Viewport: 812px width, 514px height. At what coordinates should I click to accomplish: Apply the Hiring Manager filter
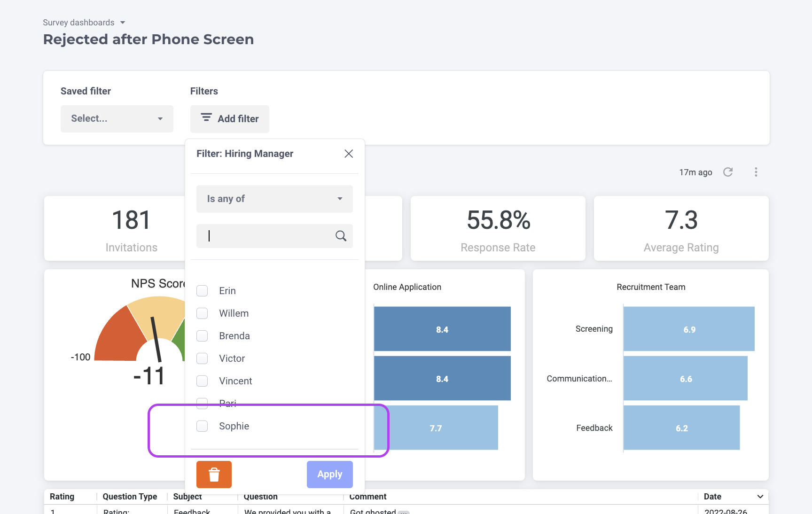tap(330, 475)
